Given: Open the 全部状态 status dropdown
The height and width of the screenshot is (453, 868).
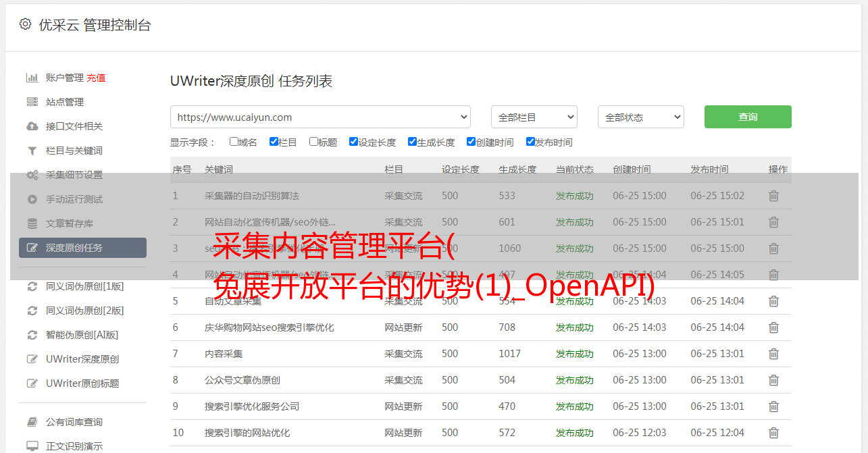Looking at the screenshot, I should tap(640, 117).
